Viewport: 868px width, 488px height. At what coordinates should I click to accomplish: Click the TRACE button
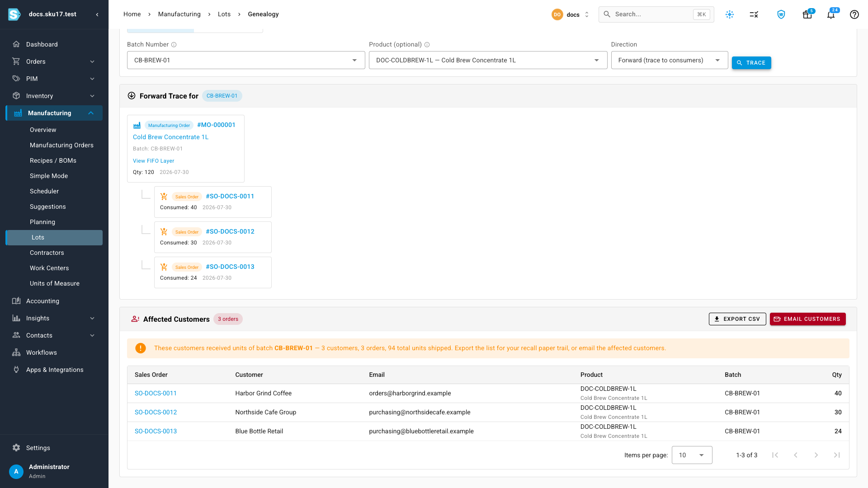pos(751,63)
